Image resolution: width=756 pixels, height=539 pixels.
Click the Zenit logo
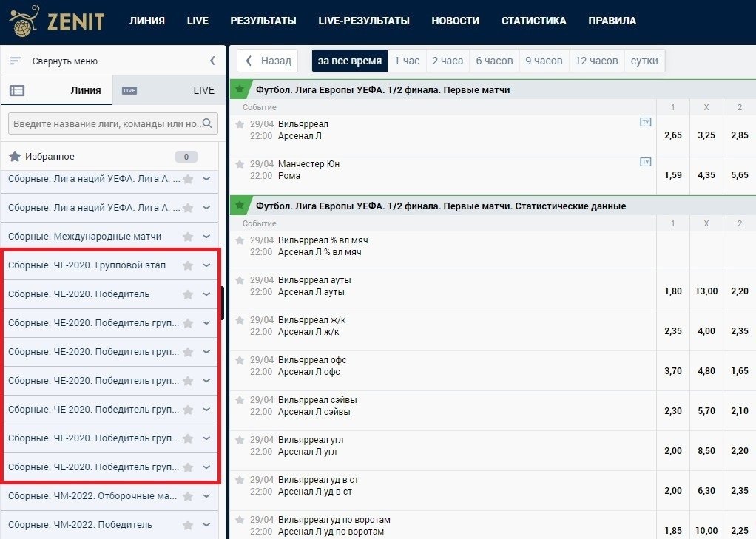[58, 21]
